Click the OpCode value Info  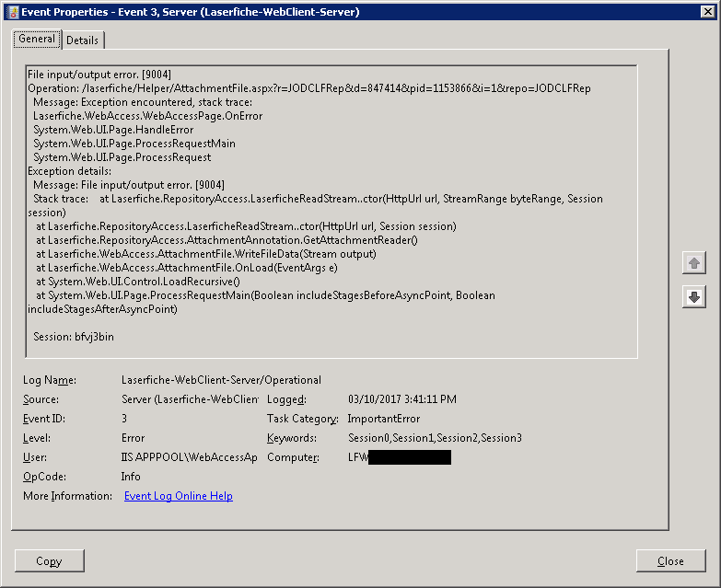coord(131,477)
